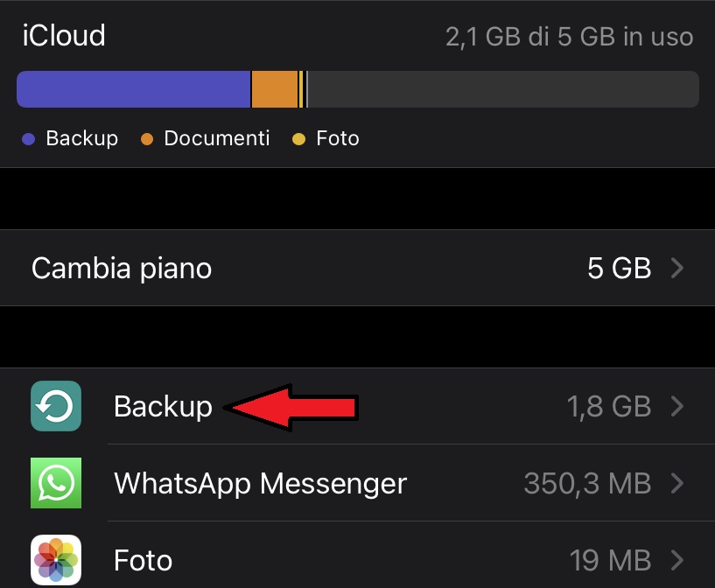Click the purple Backup legend dot
715x588 pixels.
pyautogui.click(x=28, y=139)
